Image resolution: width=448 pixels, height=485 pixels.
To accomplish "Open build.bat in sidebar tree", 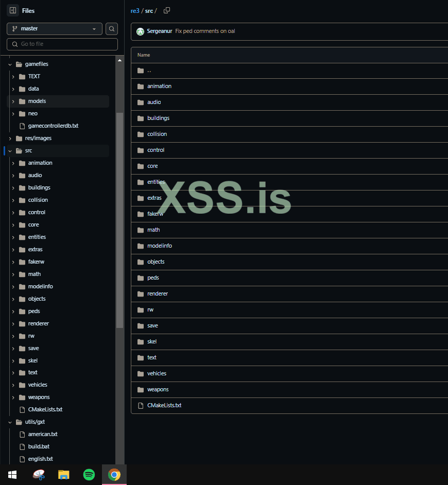I will pyautogui.click(x=39, y=447).
